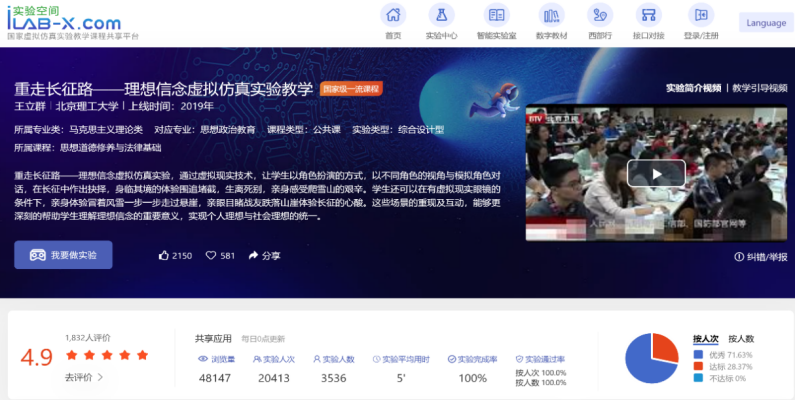Viewport: 795px width, 400px height.
Task: Switch to 教学引导视频 tab
Action: coord(760,88)
